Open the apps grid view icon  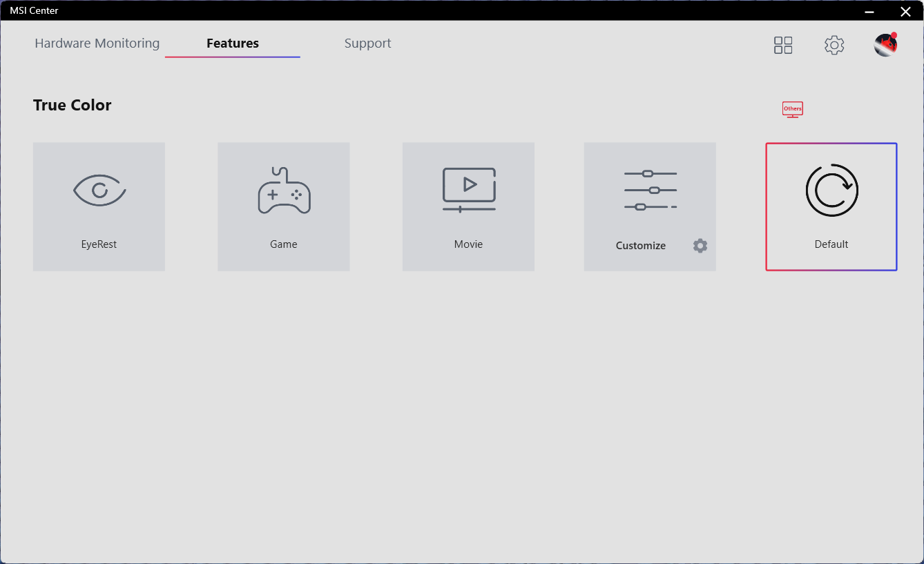[783, 46]
